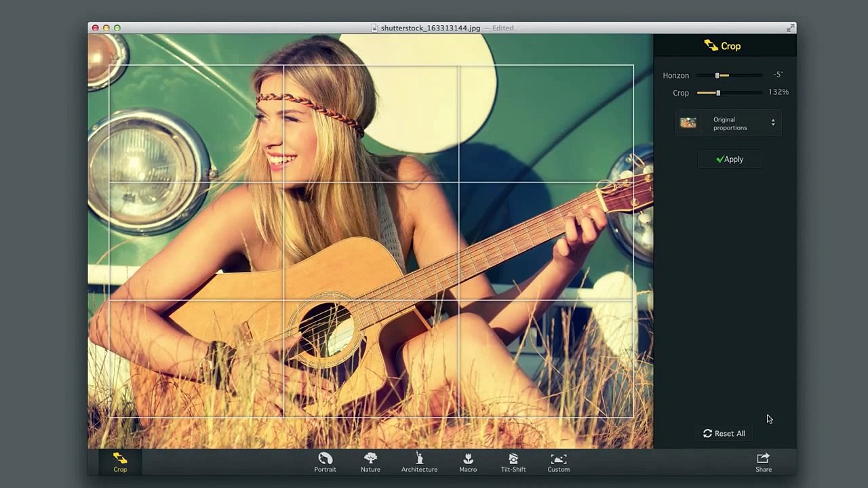The width and height of the screenshot is (868, 488).
Task: Click on the Horizon slider track
Action: coord(738,75)
